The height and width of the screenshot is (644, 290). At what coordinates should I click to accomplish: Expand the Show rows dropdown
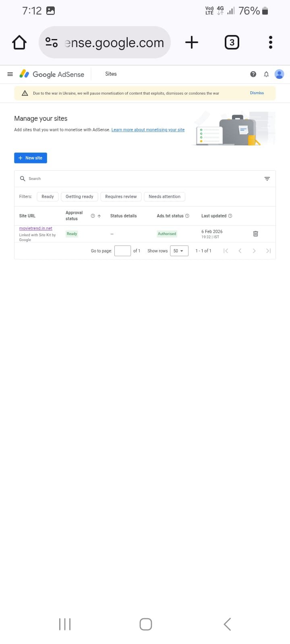179,251
